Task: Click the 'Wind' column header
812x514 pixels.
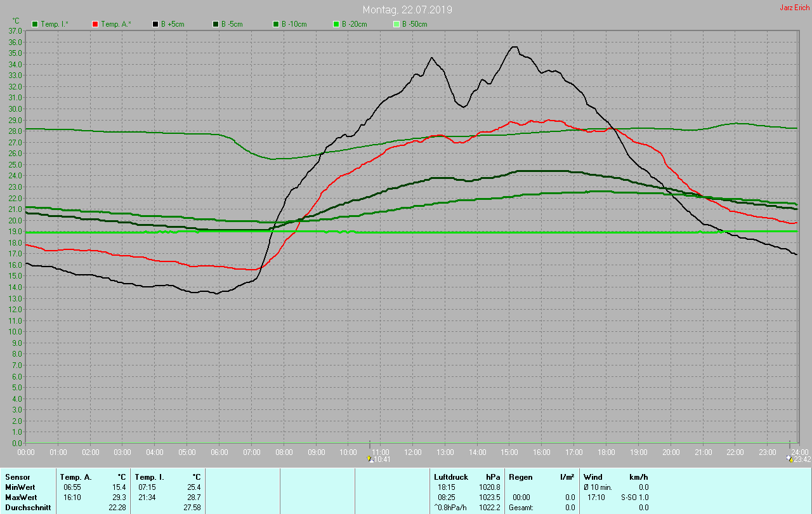Action: point(593,477)
